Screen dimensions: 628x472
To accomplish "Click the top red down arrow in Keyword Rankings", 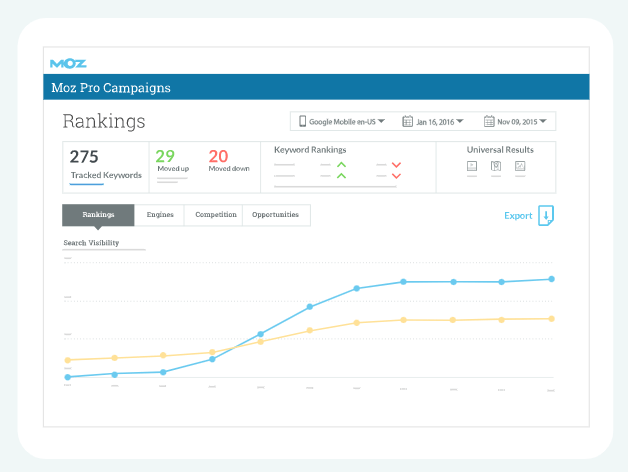I will pyautogui.click(x=396, y=164).
